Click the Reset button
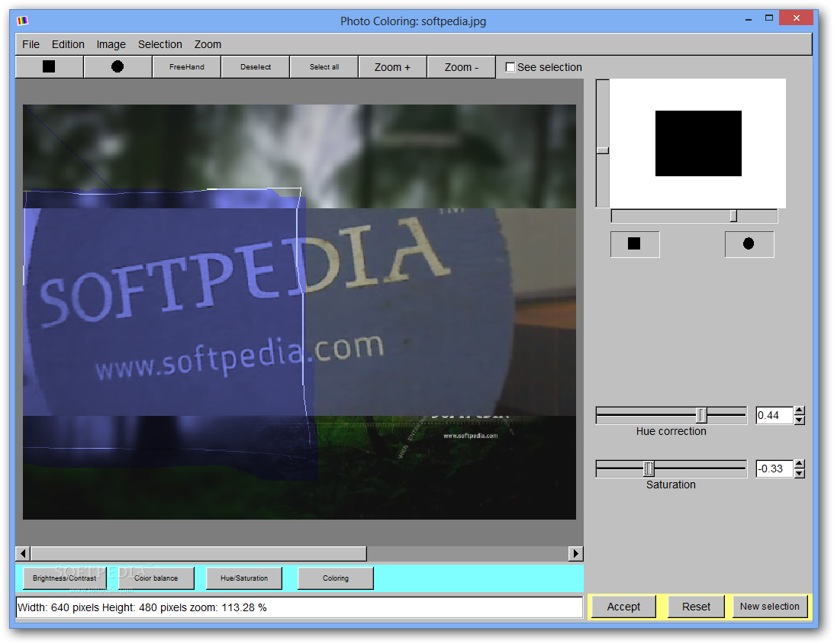This screenshot has width=834, height=644. pos(696,607)
